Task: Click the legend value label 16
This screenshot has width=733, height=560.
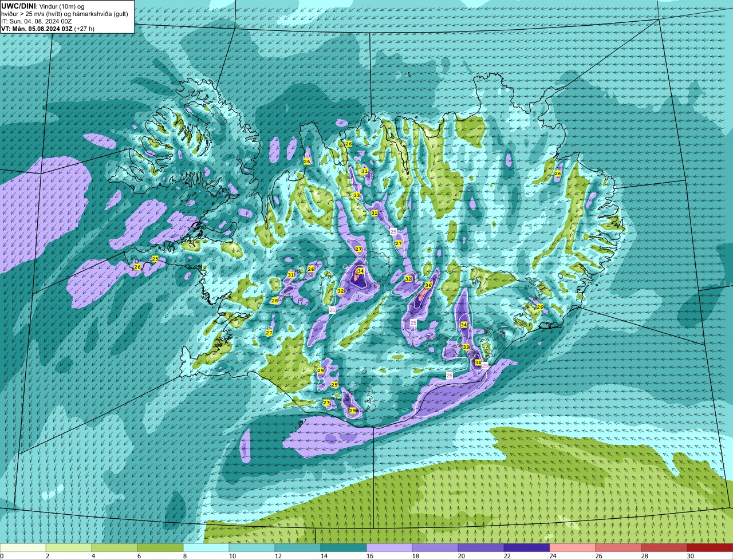Action: [x=369, y=556]
